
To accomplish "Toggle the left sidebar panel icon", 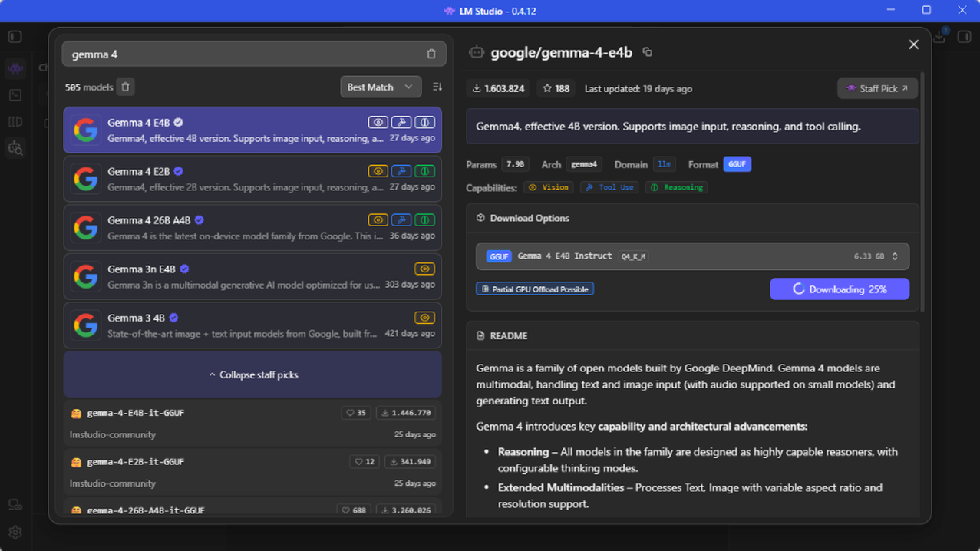I will tap(15, 36).
